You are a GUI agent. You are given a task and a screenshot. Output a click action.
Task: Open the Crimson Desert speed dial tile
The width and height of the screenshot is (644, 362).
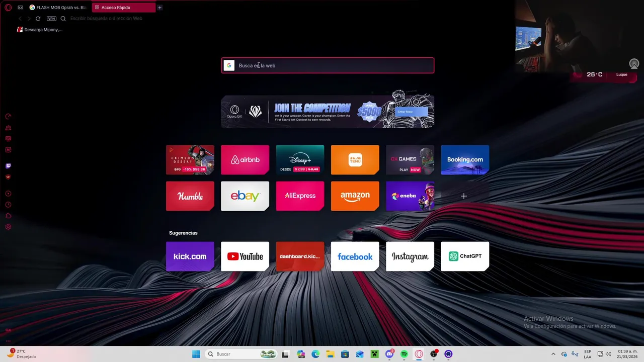click(190, 160)
